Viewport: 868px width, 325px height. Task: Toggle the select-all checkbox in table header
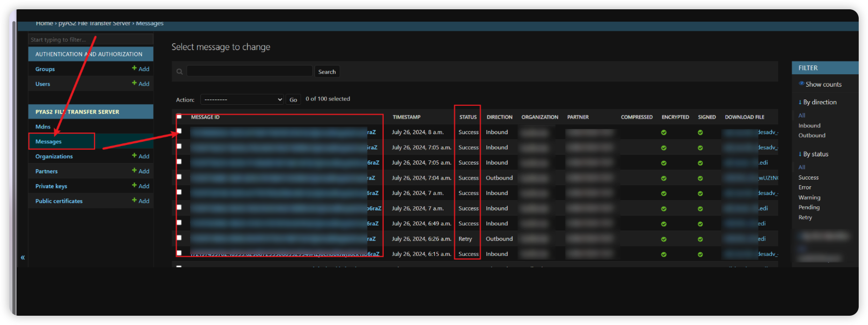179,117
